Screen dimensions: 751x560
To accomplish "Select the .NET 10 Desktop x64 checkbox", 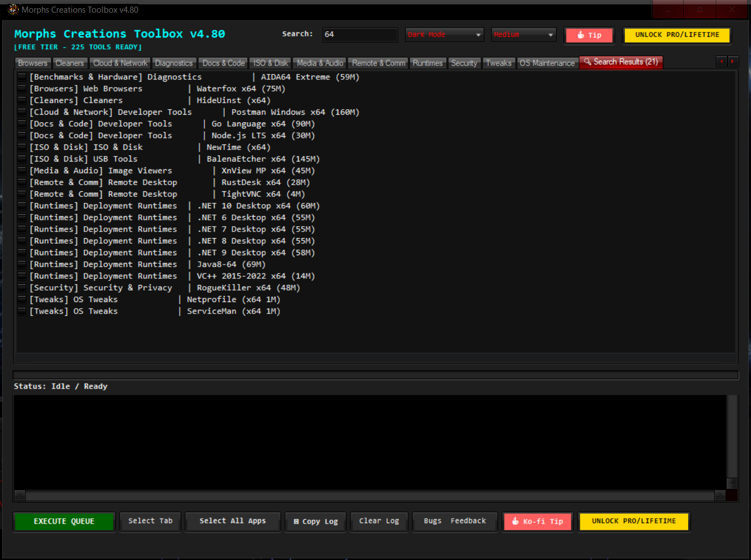I will (22, 206).
